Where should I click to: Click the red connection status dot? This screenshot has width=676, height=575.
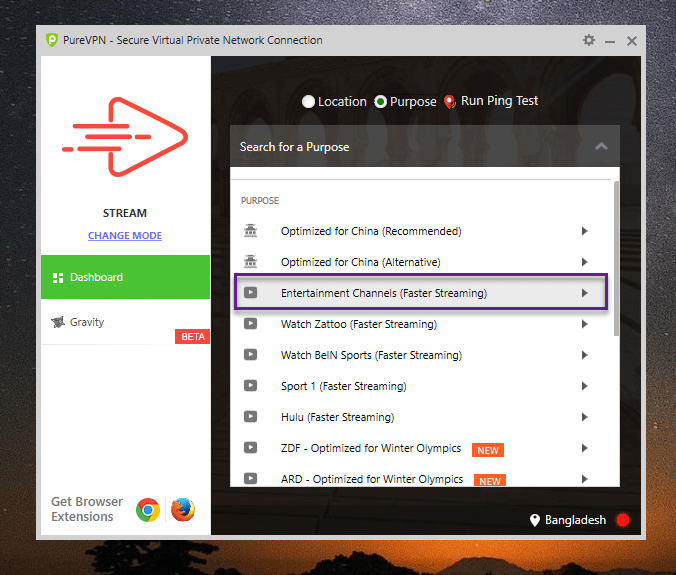tap(623, 520)
